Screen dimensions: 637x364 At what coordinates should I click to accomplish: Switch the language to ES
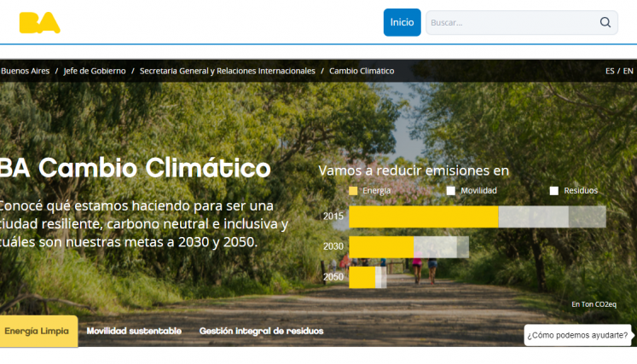click(x=610, y=71)
